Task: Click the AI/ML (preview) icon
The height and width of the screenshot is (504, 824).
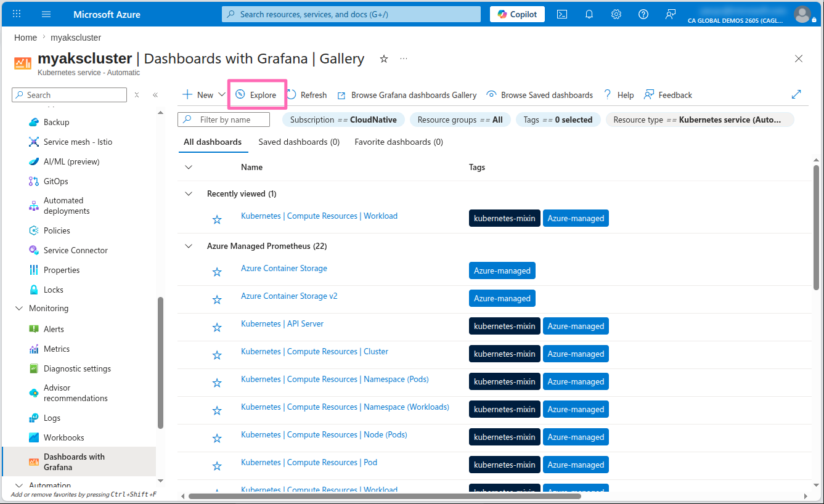Action: point(34,161)
